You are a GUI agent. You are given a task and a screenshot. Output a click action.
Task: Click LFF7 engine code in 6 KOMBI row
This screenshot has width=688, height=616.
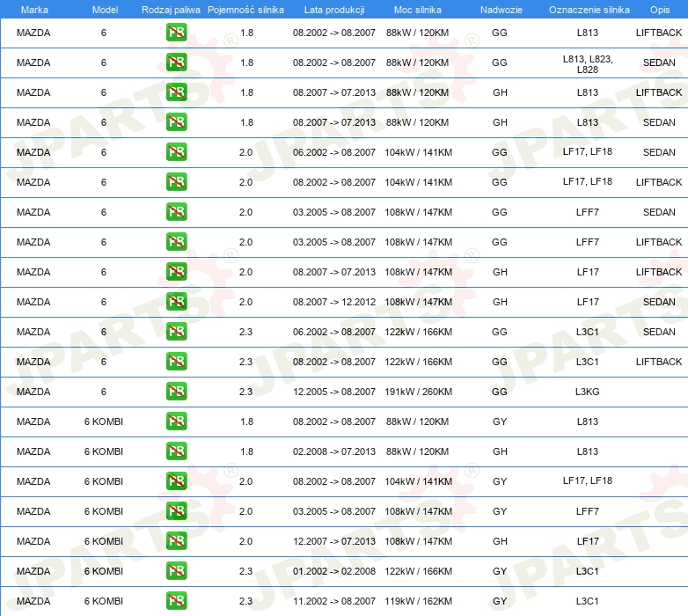(x=588, y=511)
